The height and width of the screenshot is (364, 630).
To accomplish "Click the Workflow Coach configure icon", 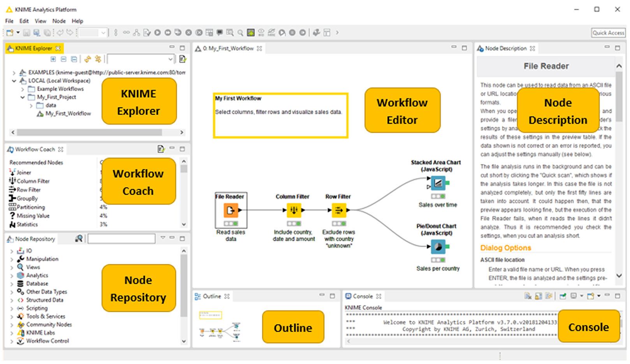I will (x=161, y=149).
